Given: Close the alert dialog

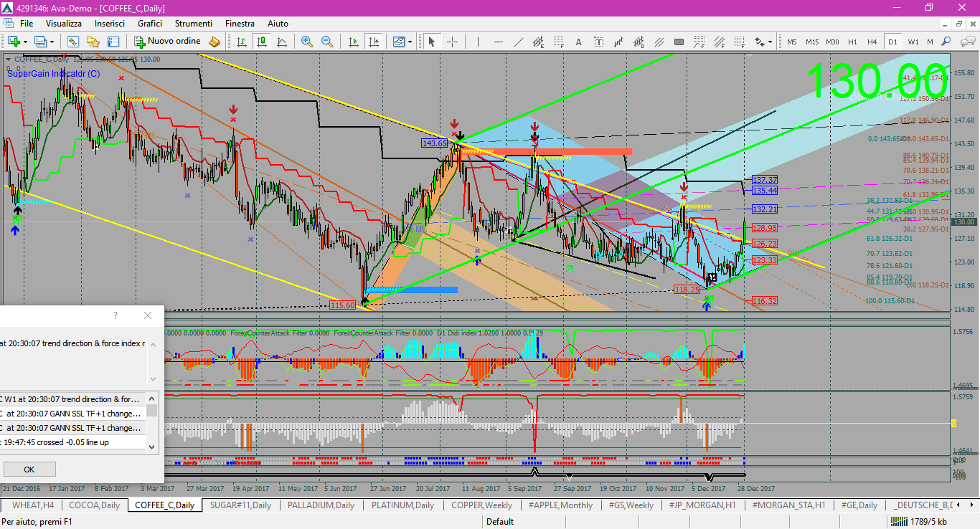Looking at the screenshot, I should pos(148,315).
